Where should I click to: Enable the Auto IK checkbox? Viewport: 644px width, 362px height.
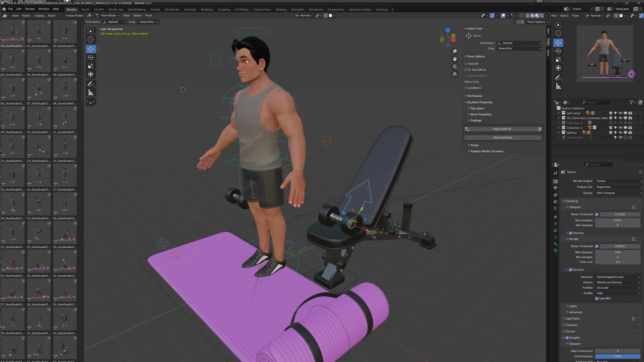pos(466,63)
